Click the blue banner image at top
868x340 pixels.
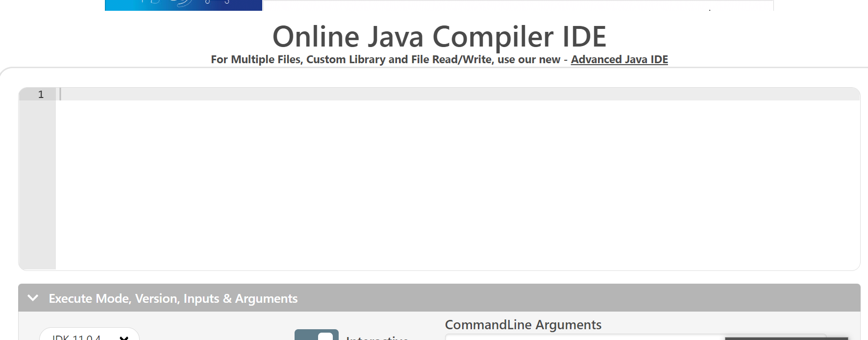[184, 5]
